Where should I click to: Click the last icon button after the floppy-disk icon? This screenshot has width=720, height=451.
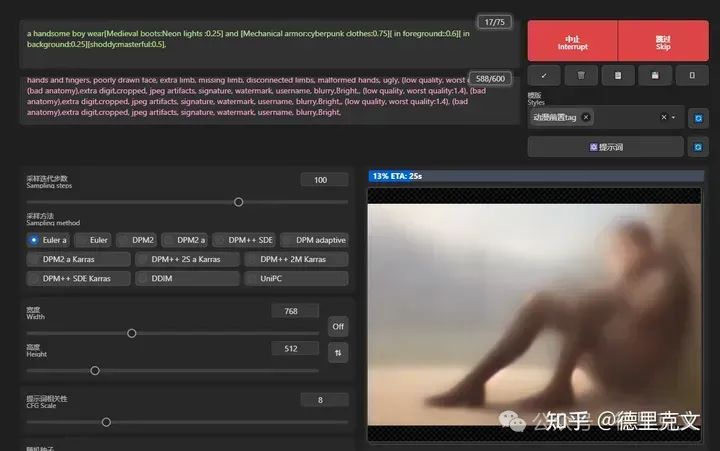click(x=692, y=75)
